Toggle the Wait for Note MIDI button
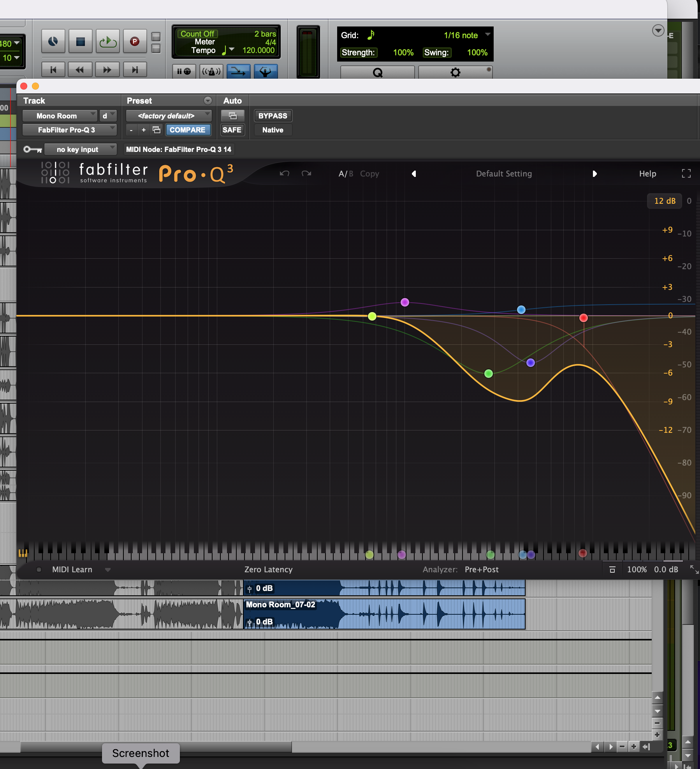 [184, 71]
